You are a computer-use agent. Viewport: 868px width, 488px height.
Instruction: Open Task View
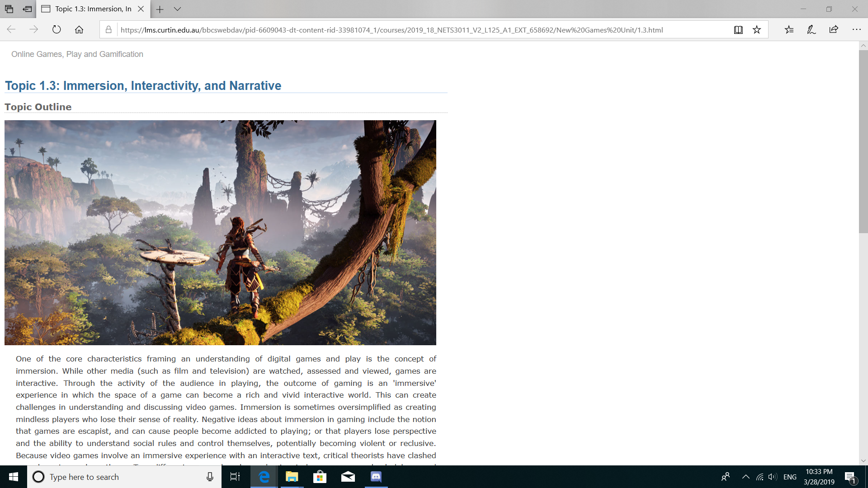[235, 477]
